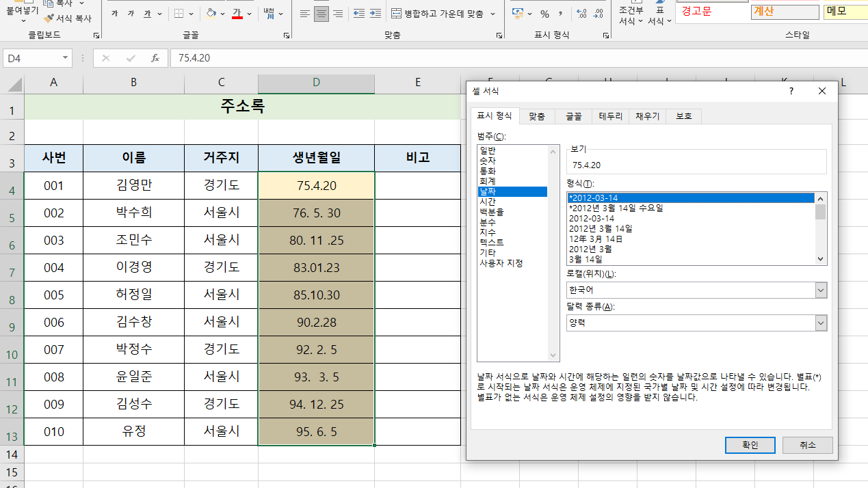
Task: Choose format '*2012년 3월 14일 수요일'
Action: click(616, 208)
